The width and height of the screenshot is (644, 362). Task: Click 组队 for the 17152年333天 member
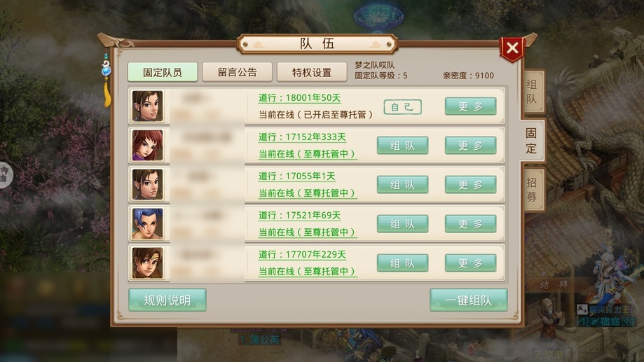coord(402,146)
